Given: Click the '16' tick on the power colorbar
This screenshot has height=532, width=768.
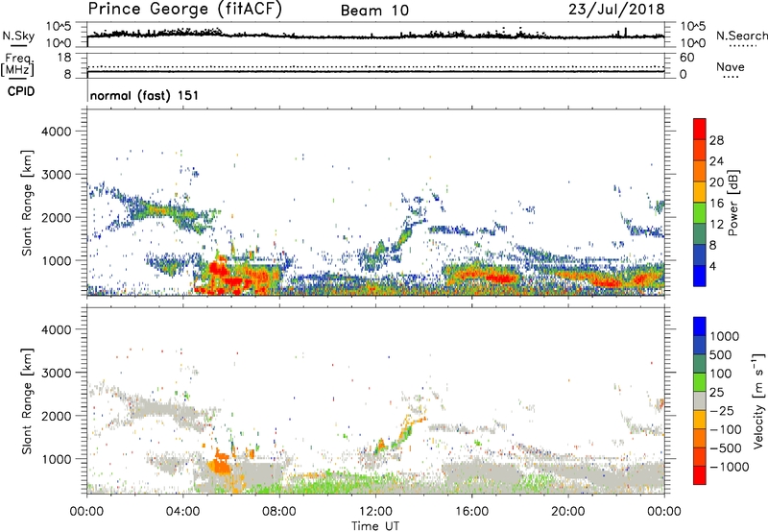Looking at the screenshot, I should 716,204.
